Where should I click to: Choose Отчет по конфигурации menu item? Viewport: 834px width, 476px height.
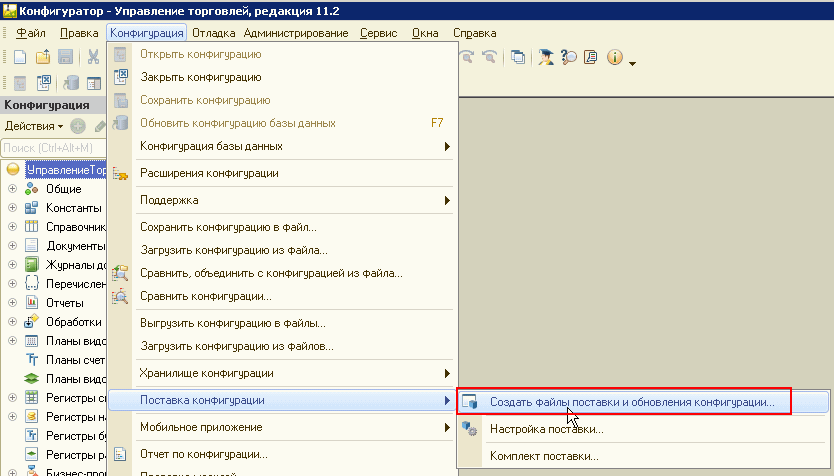coord(282,454)
